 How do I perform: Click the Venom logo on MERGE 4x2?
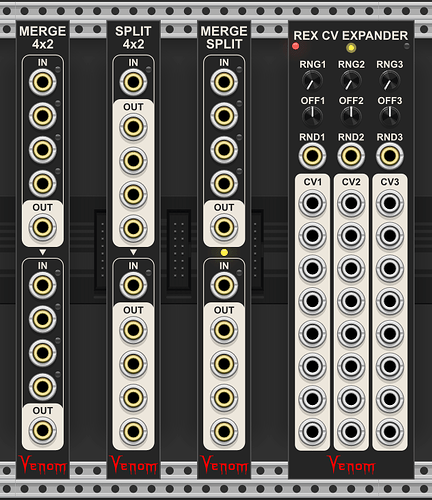point(43,465)
